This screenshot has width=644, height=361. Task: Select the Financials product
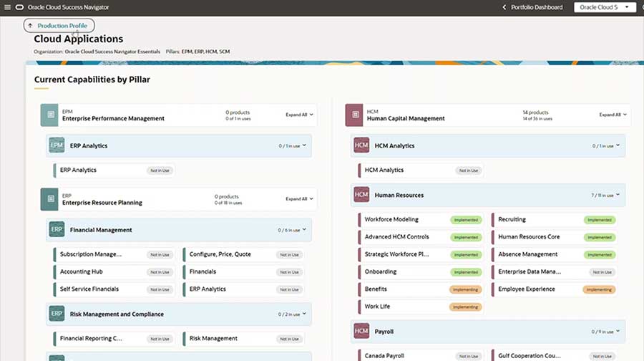point(243,271)
